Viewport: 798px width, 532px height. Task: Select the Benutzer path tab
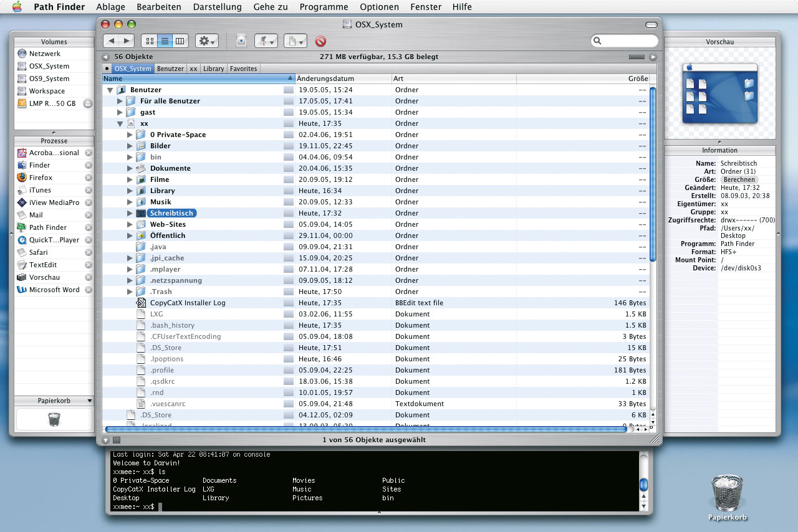170,69
